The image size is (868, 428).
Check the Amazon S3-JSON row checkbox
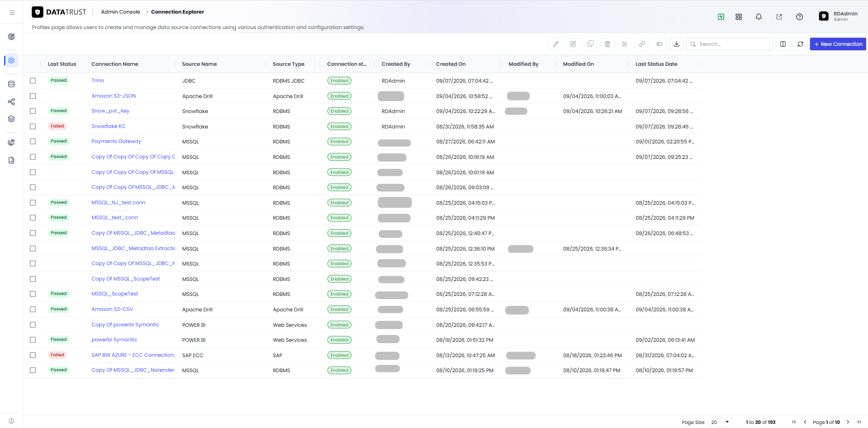coord(33,96)
